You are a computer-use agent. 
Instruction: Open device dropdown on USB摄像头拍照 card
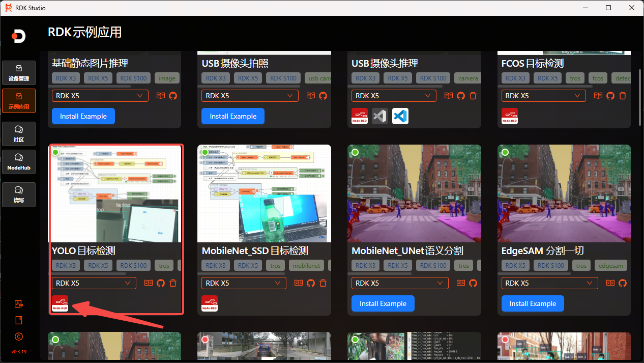tap(249, 96)
